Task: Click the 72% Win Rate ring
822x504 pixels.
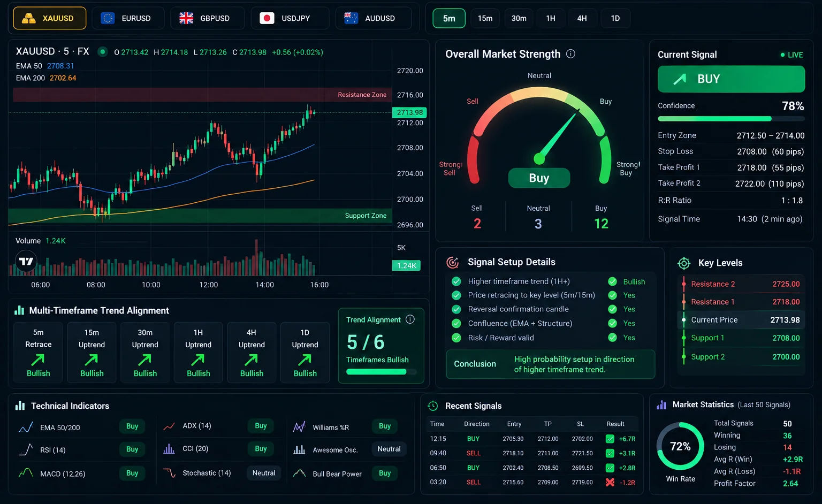Action: point(680,446)
